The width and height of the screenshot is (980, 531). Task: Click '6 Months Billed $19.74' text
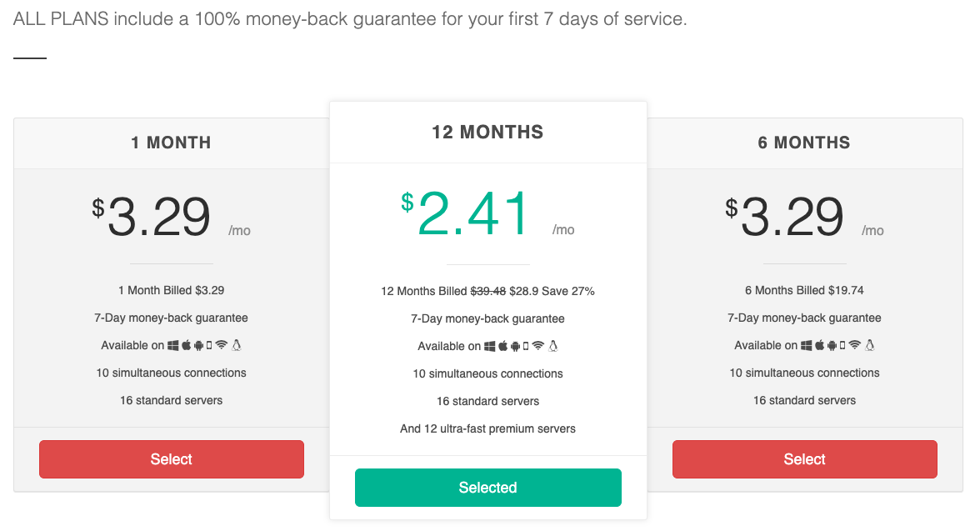pos(804,290)
